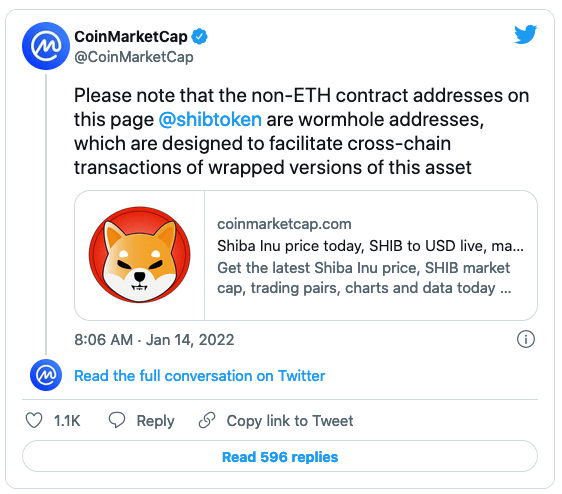Click the 1.1K likes count
562x494 pixels.
67,421
